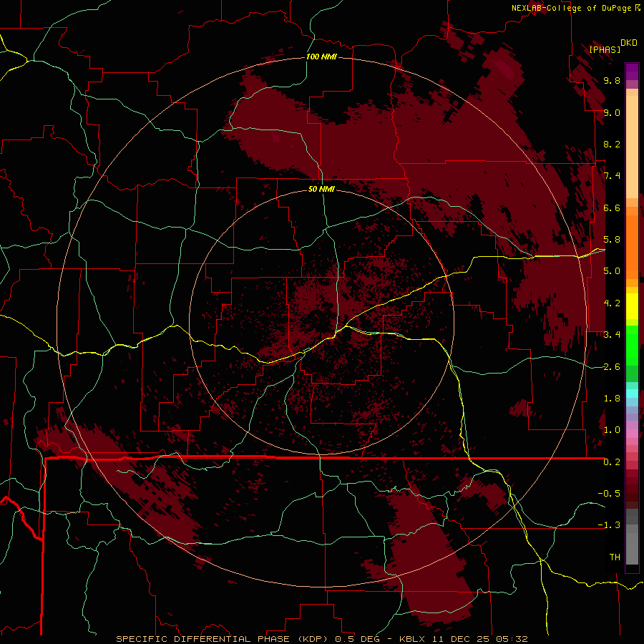Pick the purple segment of the color bar
The width and height of the screenshot is (644, 644).
(x=632, y=72)
